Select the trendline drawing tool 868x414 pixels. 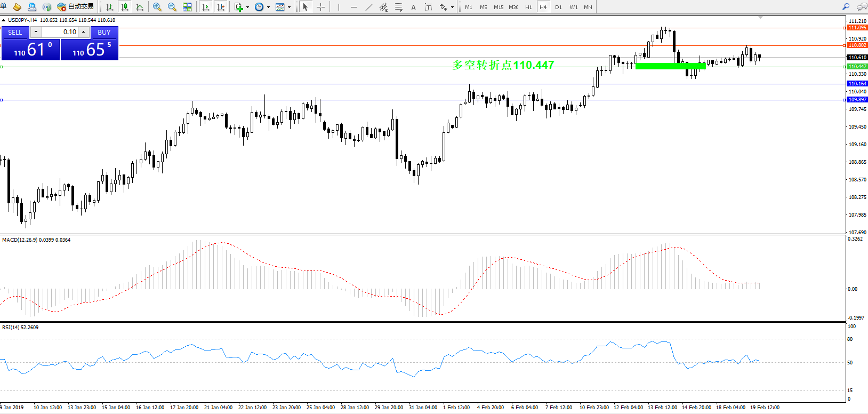tap(368, 7)
